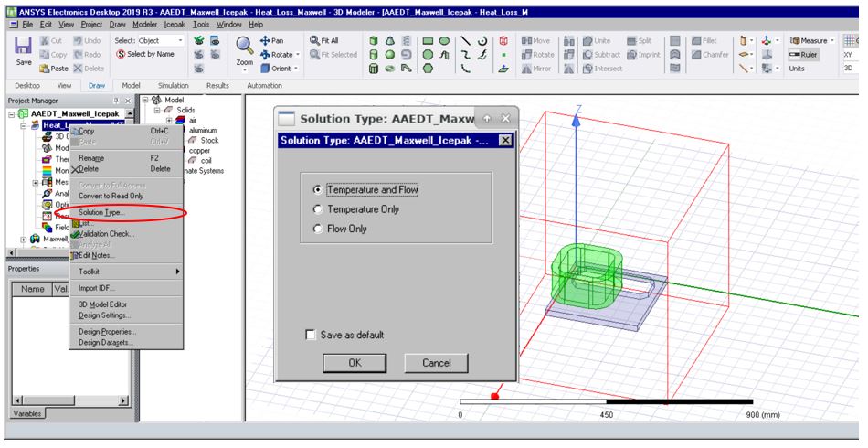Click the Select by Name icon
Screen dimensions: 868x448
coord(121,54)
